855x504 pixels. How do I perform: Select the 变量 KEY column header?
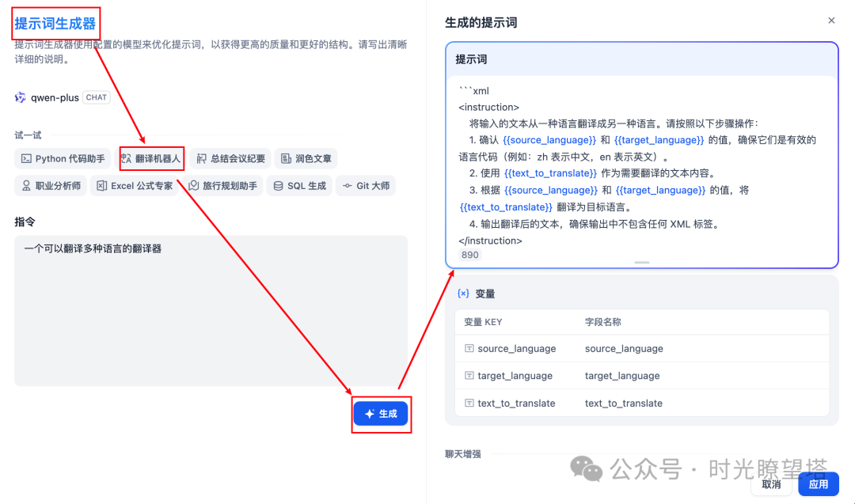coord(483,322)
